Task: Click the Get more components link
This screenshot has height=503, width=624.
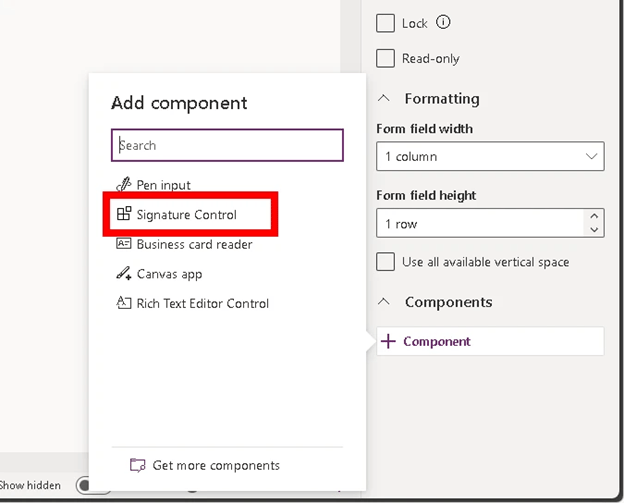Action: (216, 465)
